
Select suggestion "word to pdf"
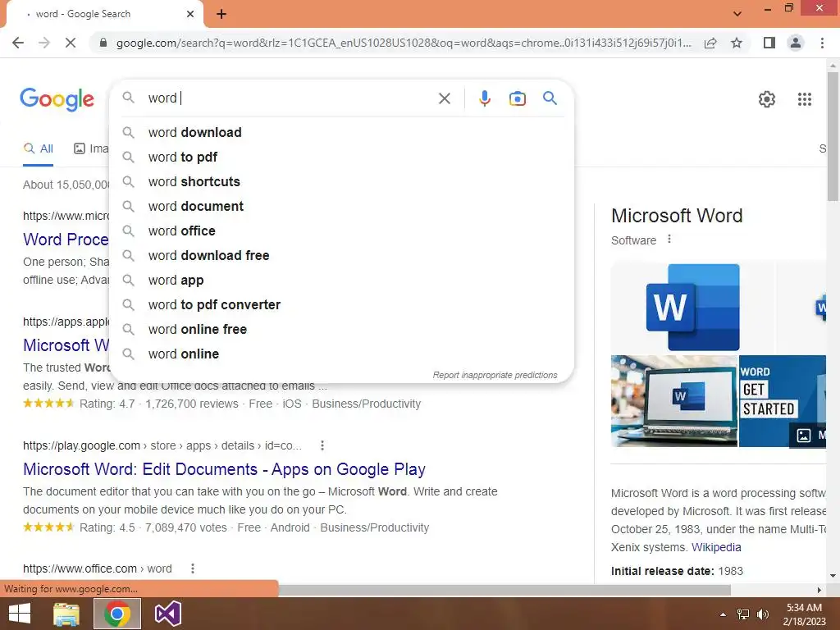(x=341, y=157)
